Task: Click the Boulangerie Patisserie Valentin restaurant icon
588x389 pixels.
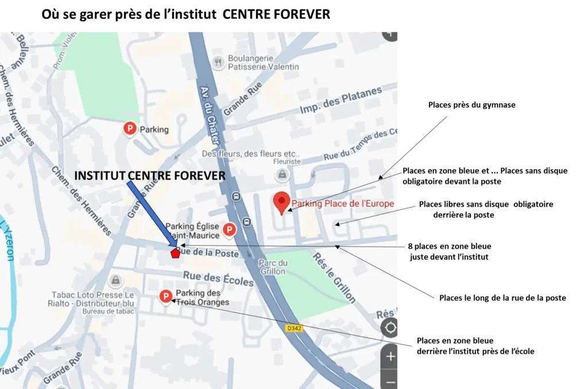Action: coord(218,62)
